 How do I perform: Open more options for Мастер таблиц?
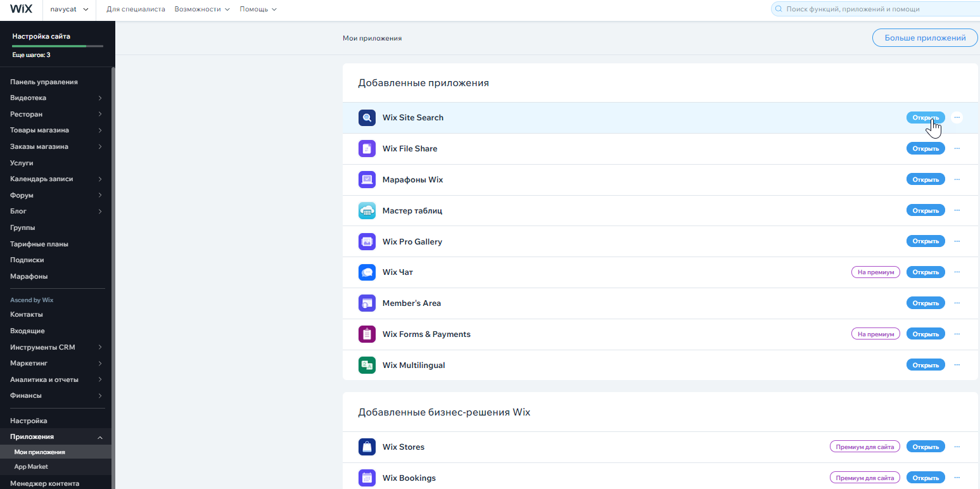pos(957,210)
